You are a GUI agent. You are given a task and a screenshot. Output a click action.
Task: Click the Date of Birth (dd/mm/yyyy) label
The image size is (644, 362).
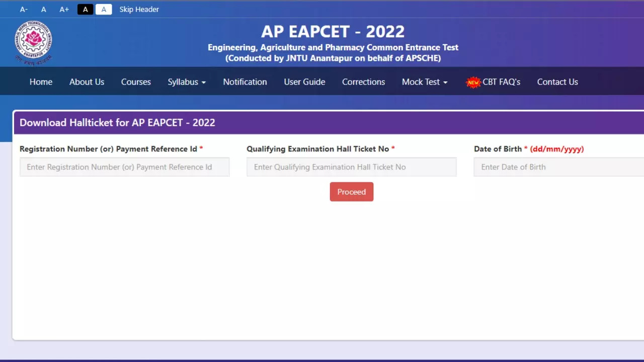click(x=529, y=149)
